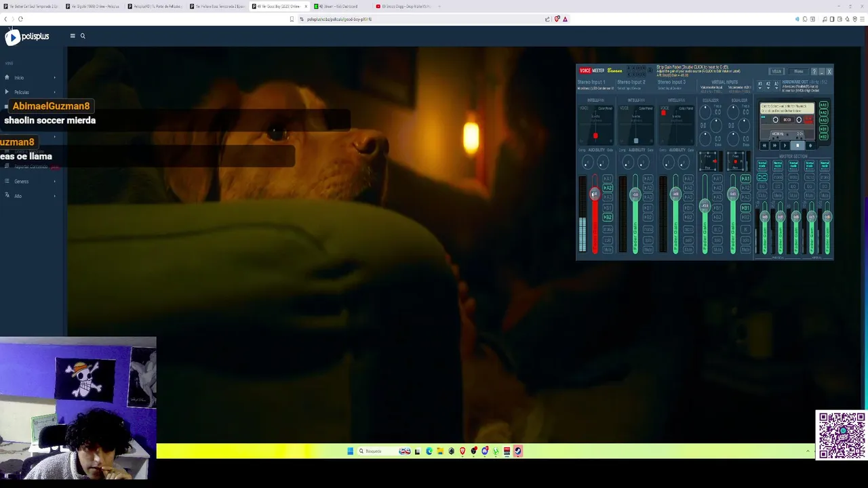Click Stereo Input 1 label in Voicemeeter
The image size is (868, 488).
coord(591,82)
